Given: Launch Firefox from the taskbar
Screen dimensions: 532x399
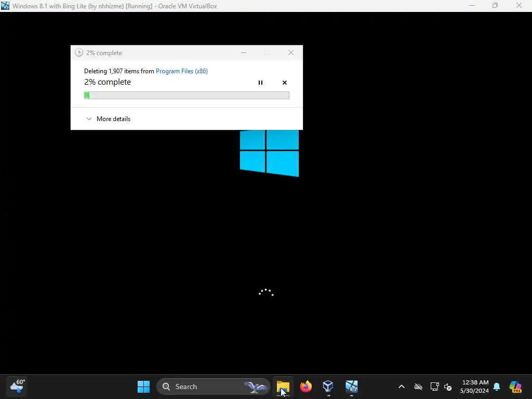Looking at the screenshot, I should [x=305, y=387].
